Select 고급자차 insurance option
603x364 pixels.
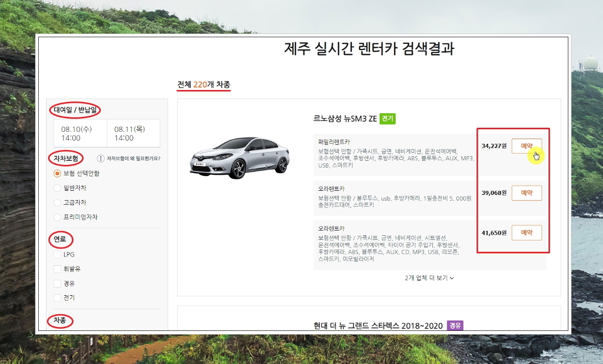(x=57, y=203)
